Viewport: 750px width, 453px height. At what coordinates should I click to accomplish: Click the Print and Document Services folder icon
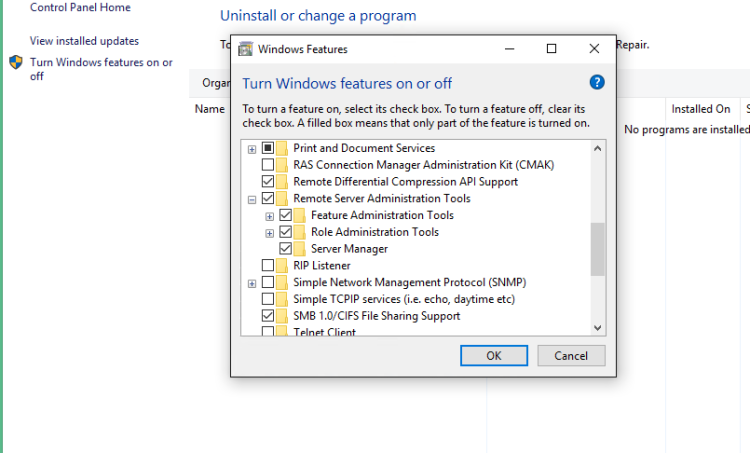[282, 148]
